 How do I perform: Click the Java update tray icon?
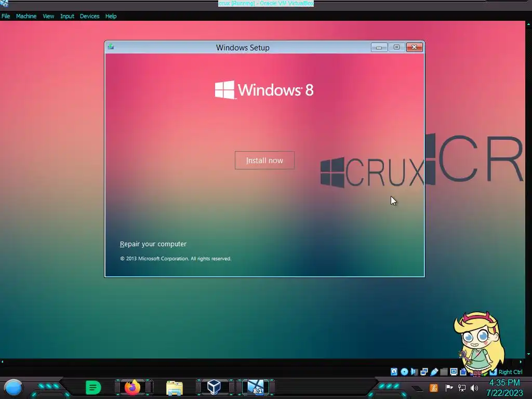[x=434, y=388]
